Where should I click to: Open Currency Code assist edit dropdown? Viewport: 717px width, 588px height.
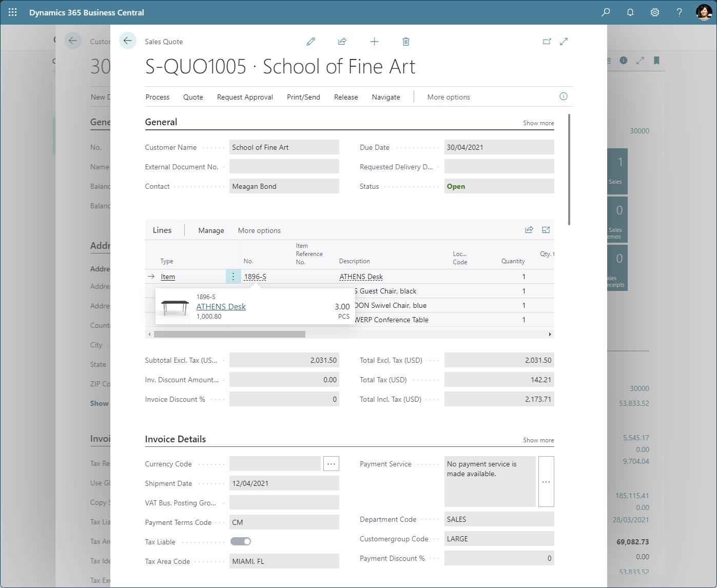tap(331, 463)
